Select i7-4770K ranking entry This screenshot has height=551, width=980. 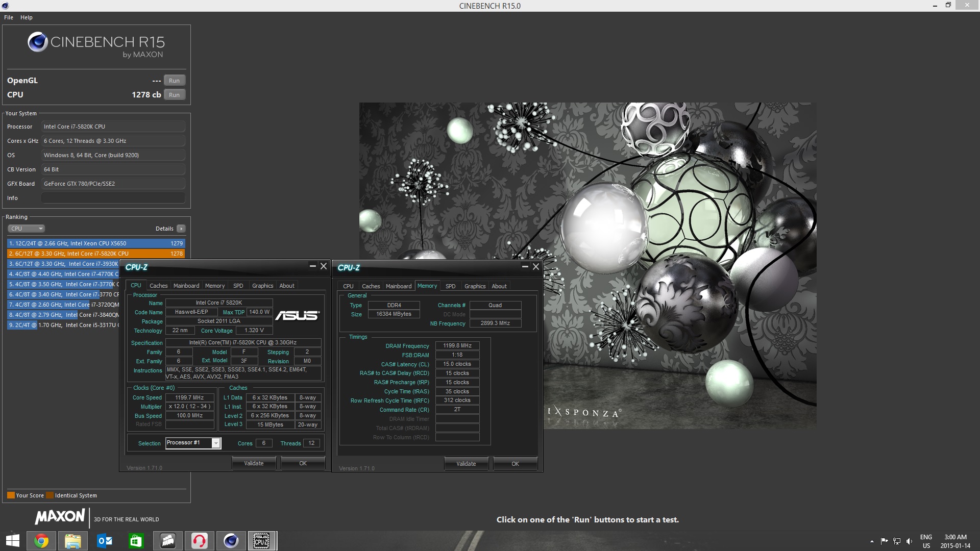pos(63,274)
